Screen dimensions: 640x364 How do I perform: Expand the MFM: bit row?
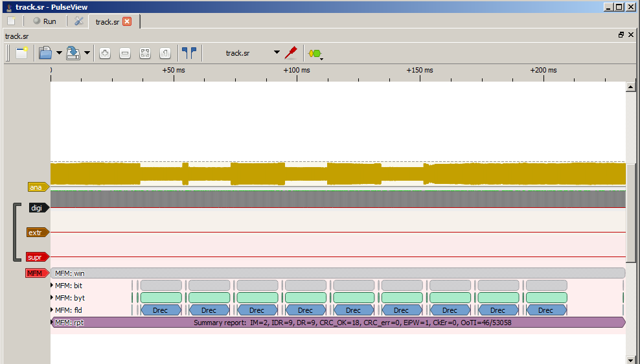point(52,285)
